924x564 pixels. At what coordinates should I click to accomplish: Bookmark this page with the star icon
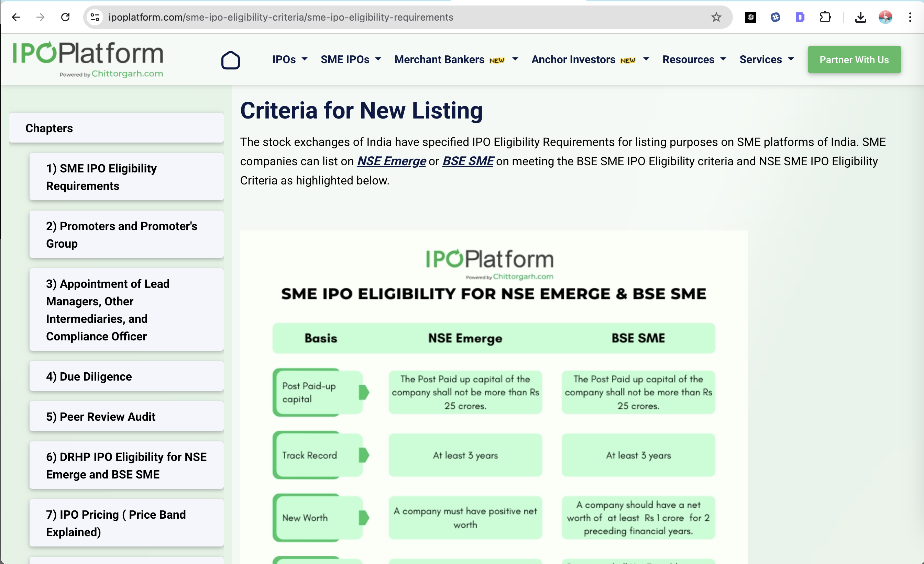pyautogui.click(x=716, y=17)
